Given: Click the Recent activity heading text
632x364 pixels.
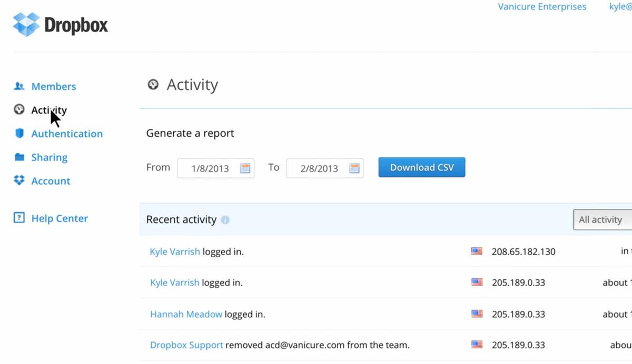Looking at the screenshot, I should coord(181,219).
